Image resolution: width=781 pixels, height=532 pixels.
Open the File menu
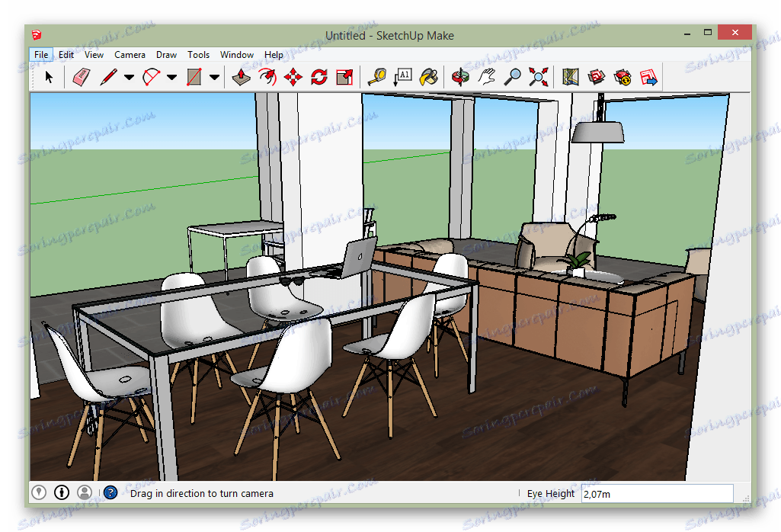pos(41,55)
